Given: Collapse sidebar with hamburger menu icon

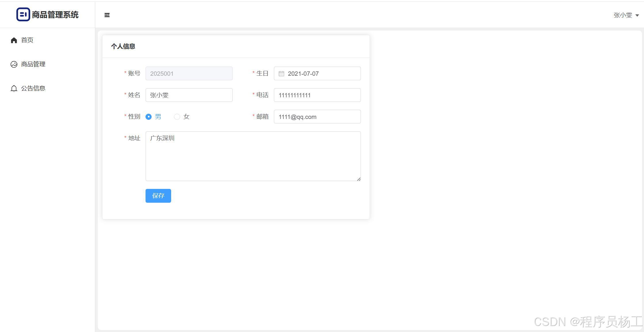Looking at the screenshot, I should [x=107, y=15].
